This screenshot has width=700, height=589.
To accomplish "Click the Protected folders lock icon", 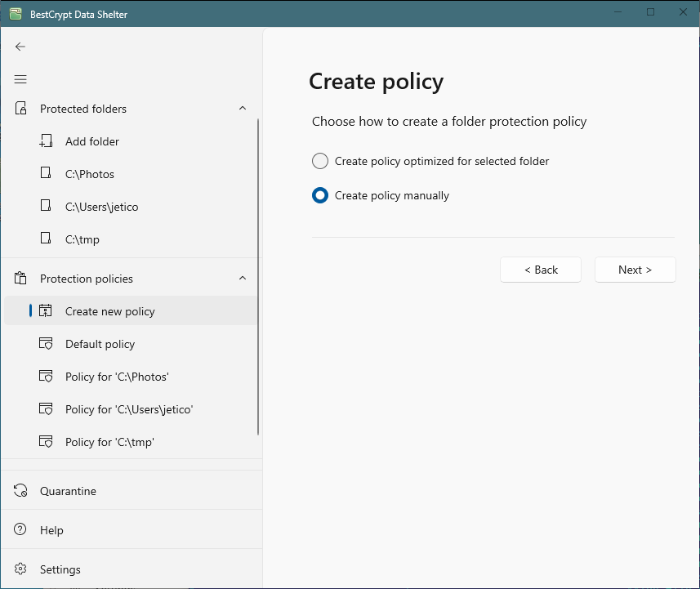I will 20,108.
